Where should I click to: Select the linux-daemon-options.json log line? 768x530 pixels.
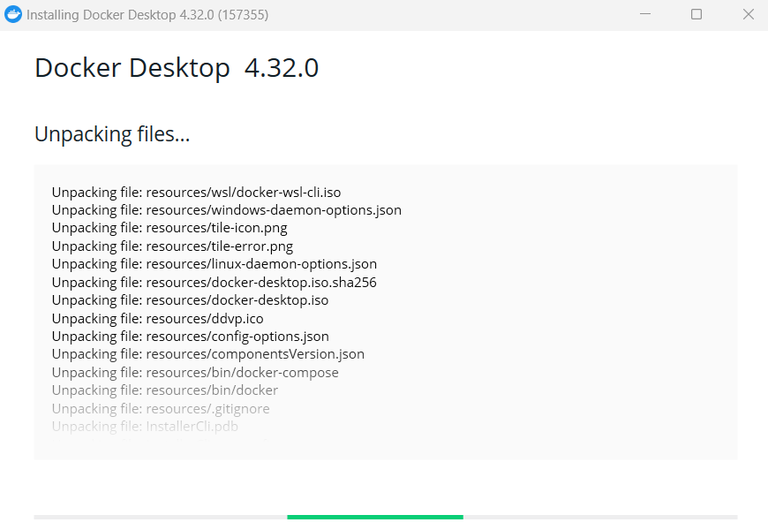215,264
